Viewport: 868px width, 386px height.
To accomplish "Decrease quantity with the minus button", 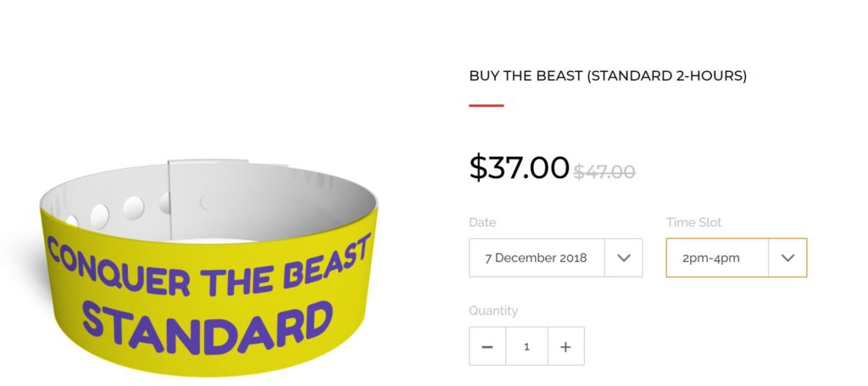I will coord(487,346).
